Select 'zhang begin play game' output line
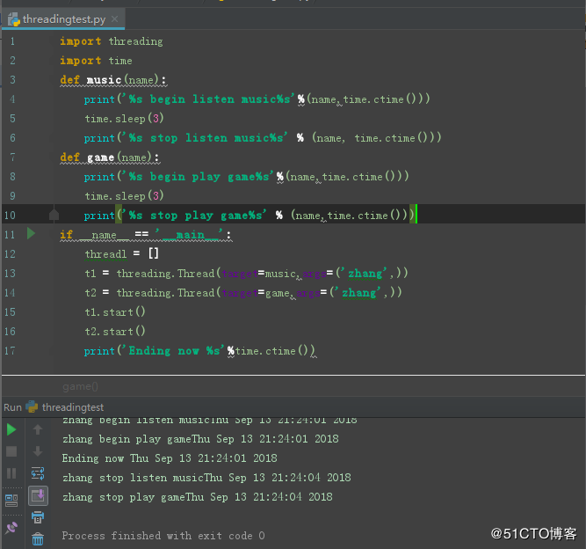Screen dimensions: 586x549 (x=201, y=439)
